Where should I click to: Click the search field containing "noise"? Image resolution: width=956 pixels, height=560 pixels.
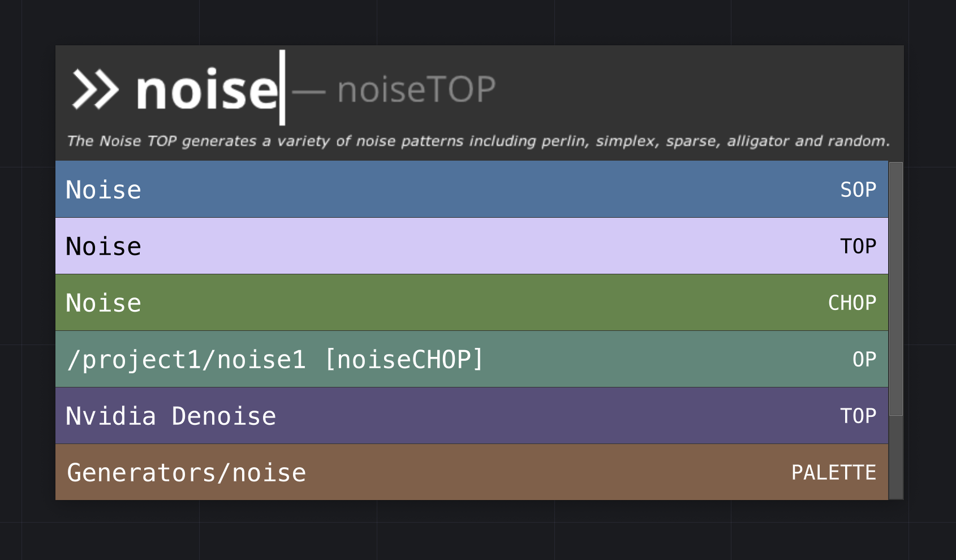207,89
